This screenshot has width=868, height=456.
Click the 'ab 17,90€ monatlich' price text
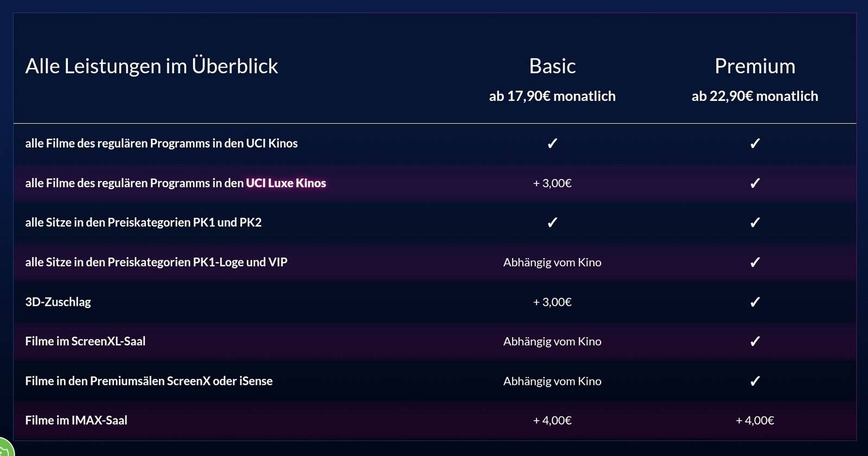pos(552,96)
